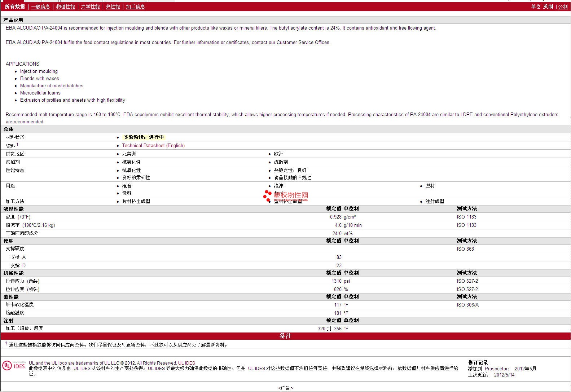The image size is (571, 392).
Task: Click Shore A value 83
Action: pos(339,257)
